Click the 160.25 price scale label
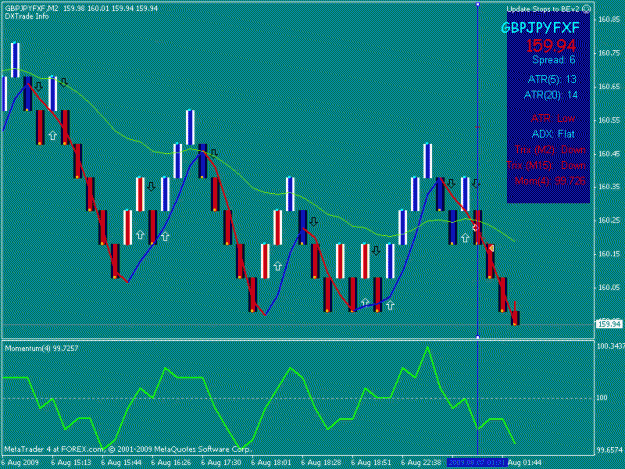The image size is (625, 469). click(x=609, y=220)
